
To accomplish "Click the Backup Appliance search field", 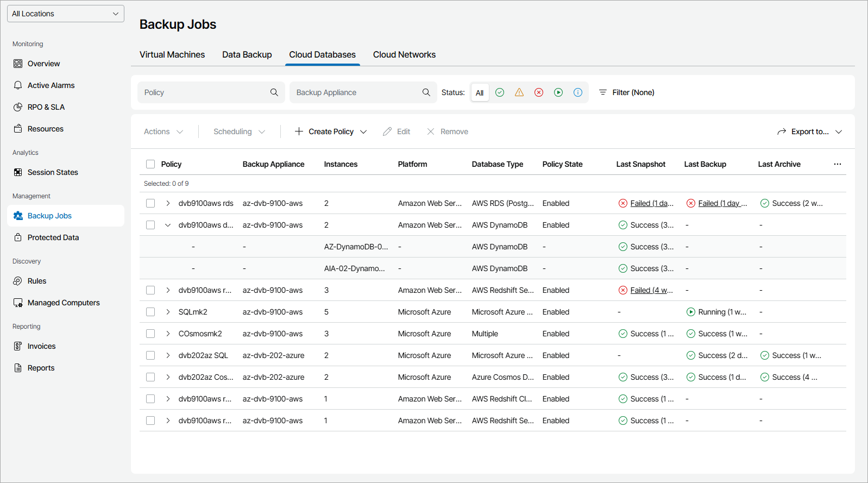I will 356,92.
